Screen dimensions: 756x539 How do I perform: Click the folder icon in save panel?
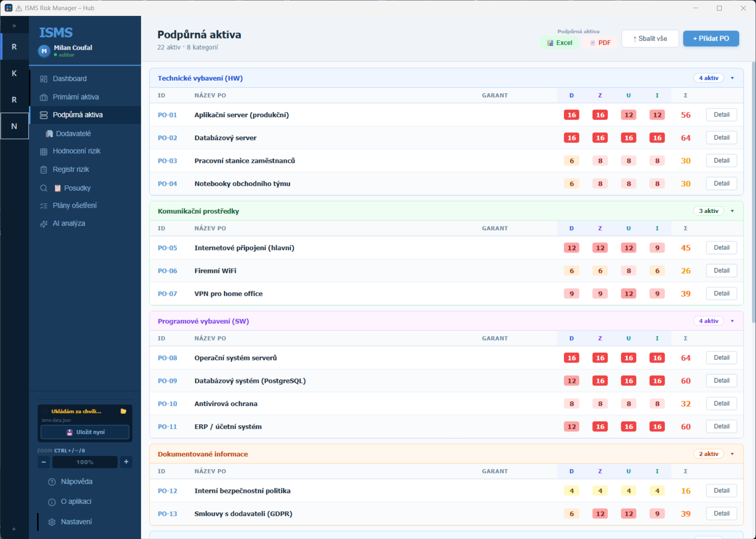pyautogui.click(x=123, y=411)
